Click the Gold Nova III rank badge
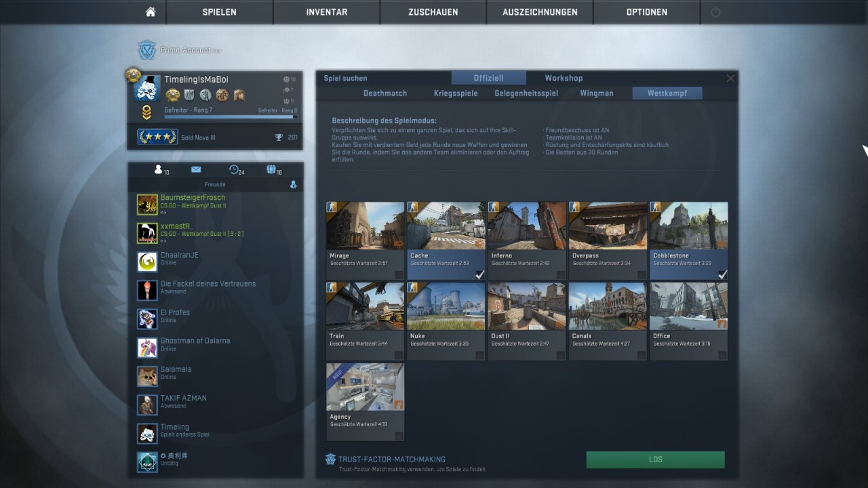The width and height of the screenshot is (868, 488). (x=157, y=138)
